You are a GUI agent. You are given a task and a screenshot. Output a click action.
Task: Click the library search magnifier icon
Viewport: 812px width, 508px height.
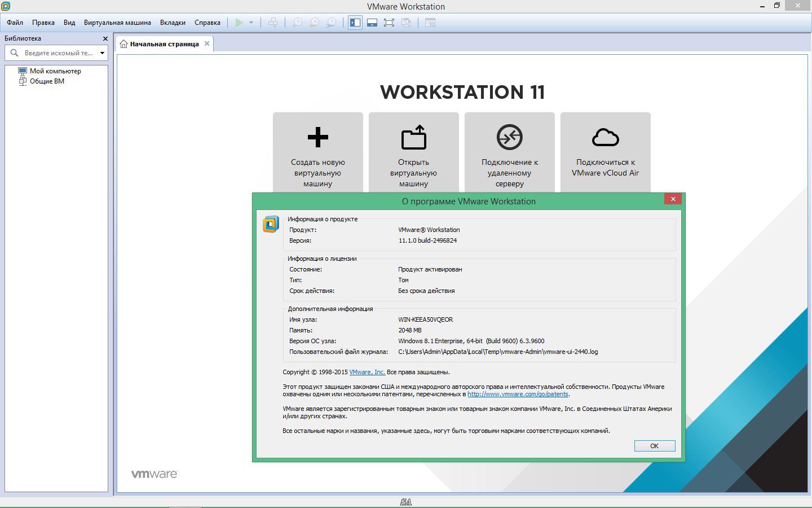click(x=15, y=52)
